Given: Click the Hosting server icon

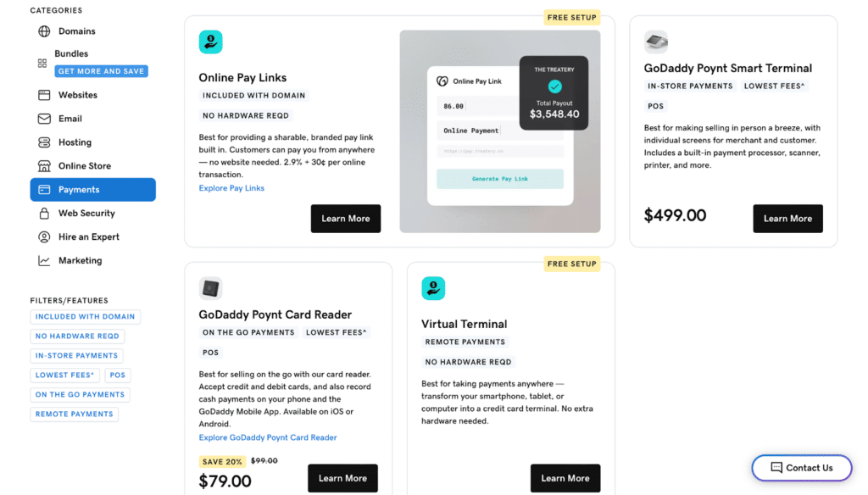Looking at the screenshot, I should (44, 142).
